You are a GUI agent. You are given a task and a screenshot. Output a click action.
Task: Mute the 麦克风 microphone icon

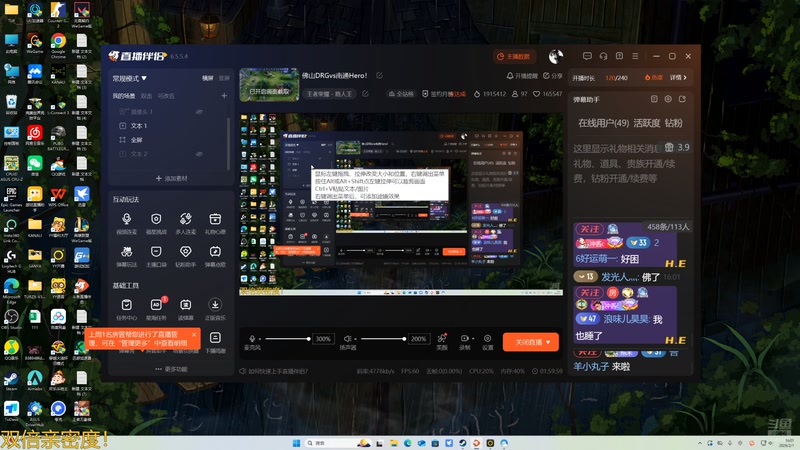tap(252, 339)
